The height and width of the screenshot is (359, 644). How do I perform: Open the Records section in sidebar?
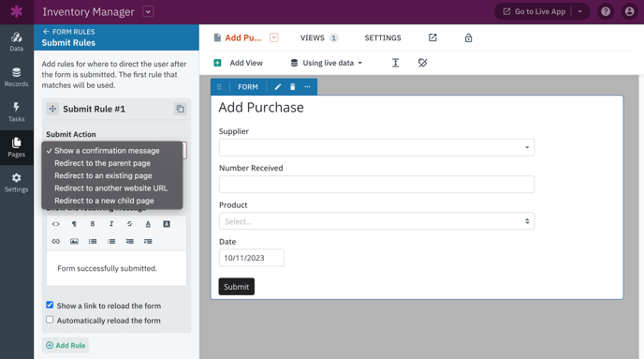17,77
